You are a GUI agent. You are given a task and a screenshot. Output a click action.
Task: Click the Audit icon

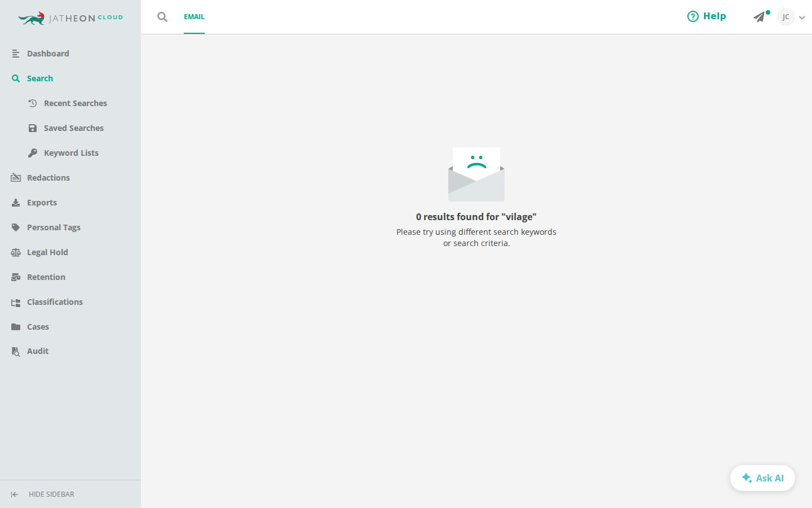[16, 352]
